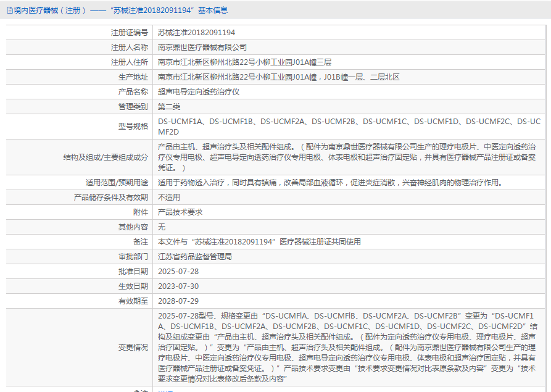Select the 注册人住所 label
This screenshot has height=392, width=551.
coord(130,62)
